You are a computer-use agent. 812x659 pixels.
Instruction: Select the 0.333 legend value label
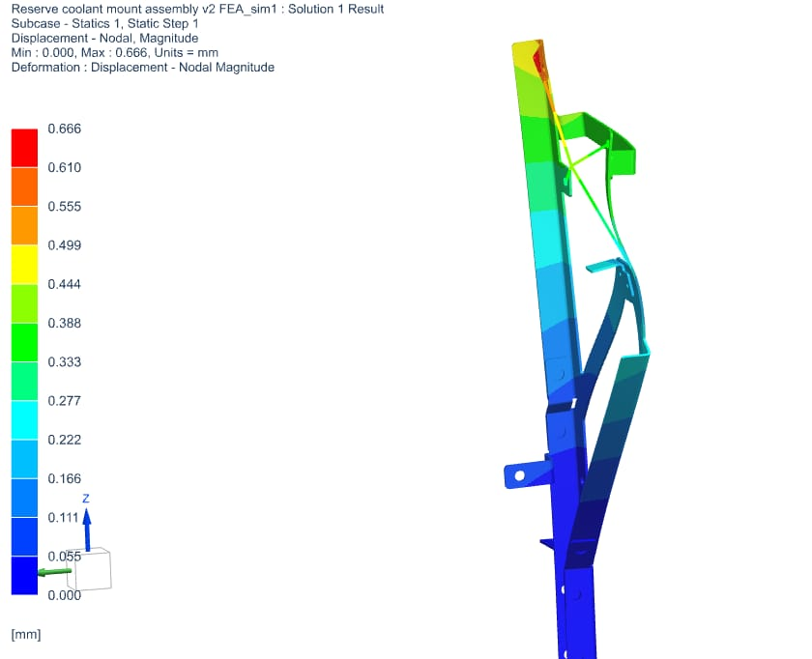click(x=64, y=362)
